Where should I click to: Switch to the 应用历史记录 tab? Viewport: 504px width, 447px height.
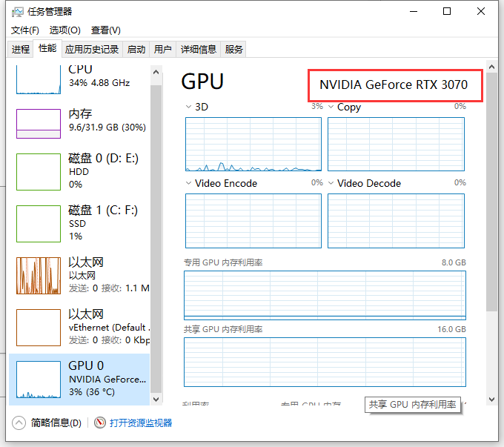click(x=92, y=50)
